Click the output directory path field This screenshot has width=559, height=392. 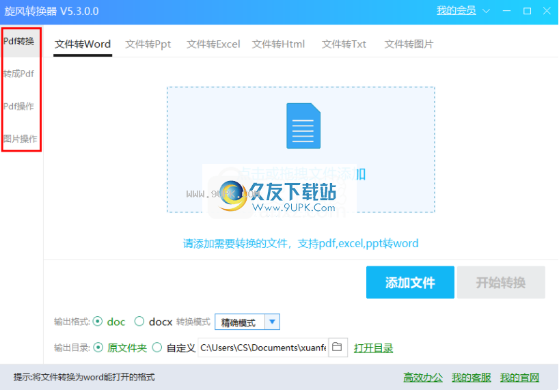[263, 348]
